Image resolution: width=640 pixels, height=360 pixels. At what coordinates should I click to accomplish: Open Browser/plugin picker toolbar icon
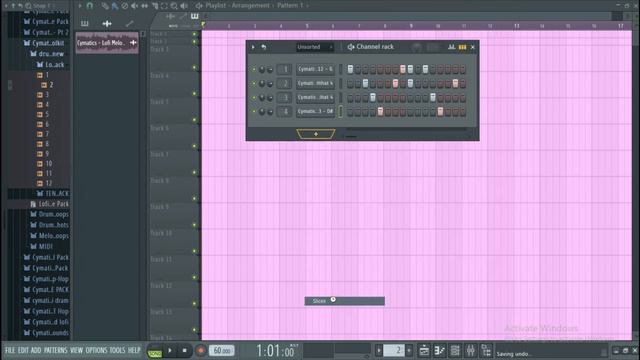(486, 350)
